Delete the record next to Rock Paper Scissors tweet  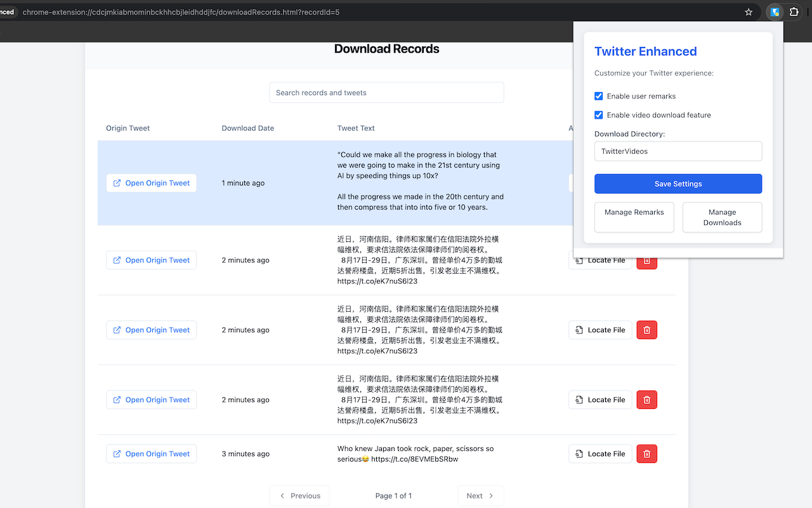[x=646, y=454]
